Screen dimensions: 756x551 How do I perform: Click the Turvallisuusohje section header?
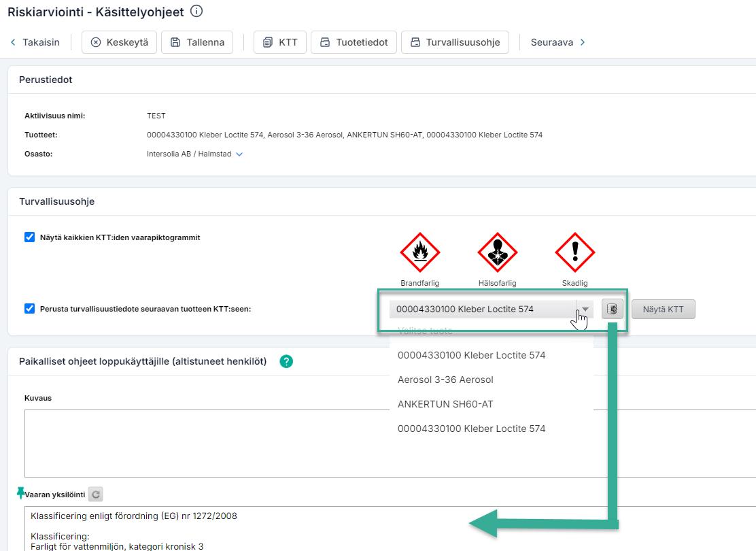(57, 201)
